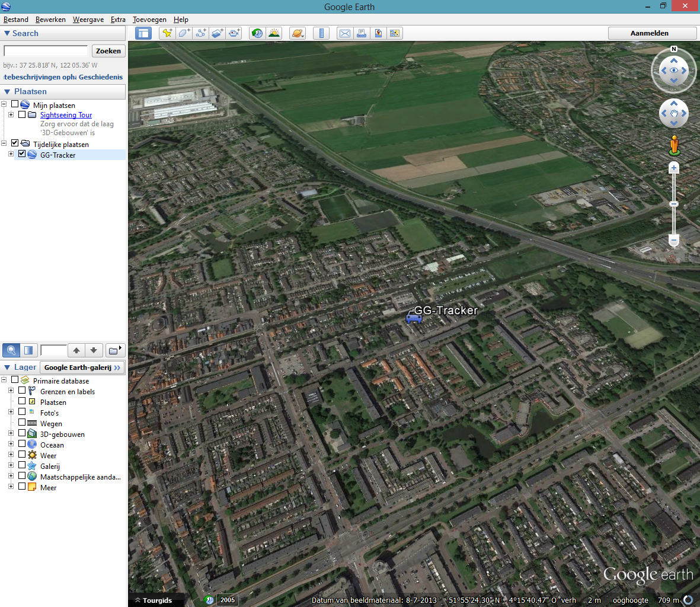Uncheck the GG-Tracker checkbox
700x607 pixels.
22,154
